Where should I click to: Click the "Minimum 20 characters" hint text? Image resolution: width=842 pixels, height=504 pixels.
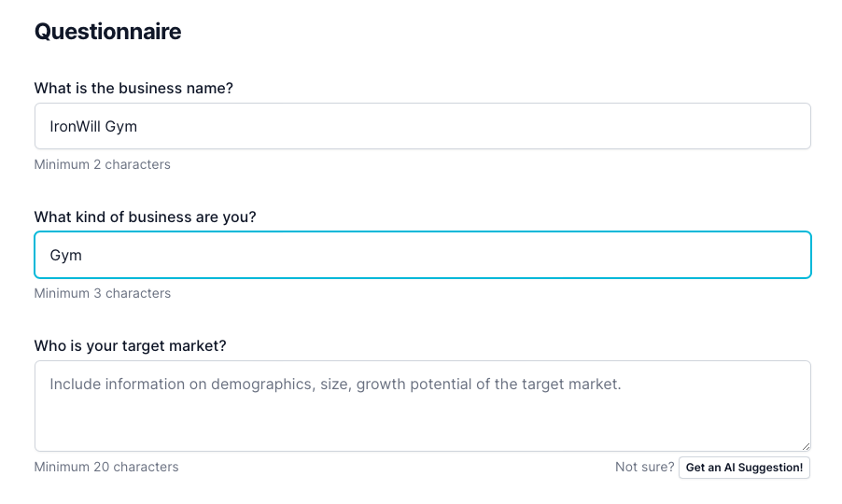pos(105,467)
